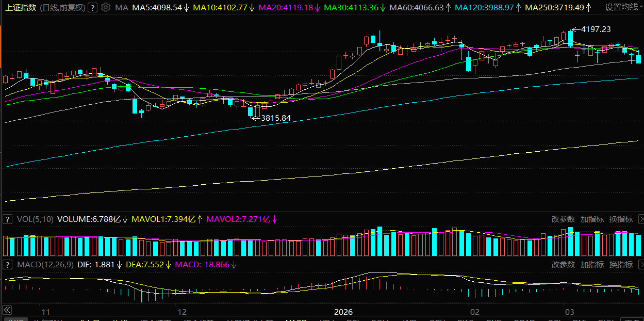
Task: Open 换指标 in the VOL panel
Action: tap(621, 219)
